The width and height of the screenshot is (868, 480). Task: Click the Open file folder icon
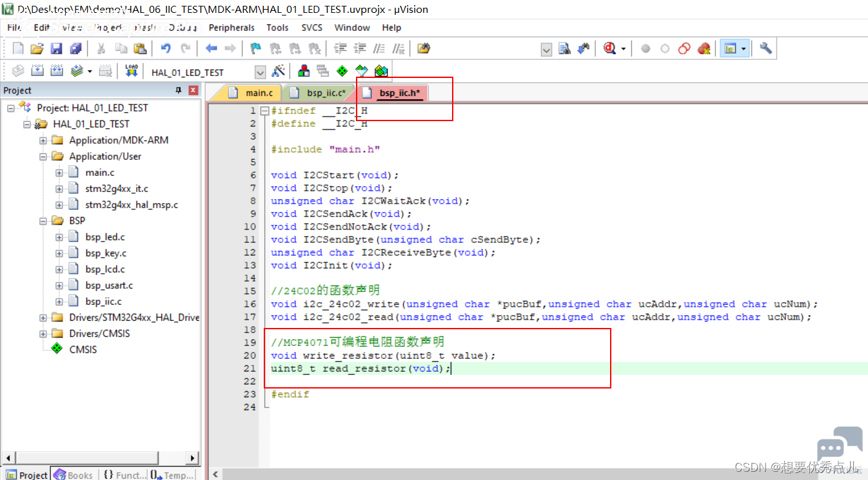[x=37, y=48]
